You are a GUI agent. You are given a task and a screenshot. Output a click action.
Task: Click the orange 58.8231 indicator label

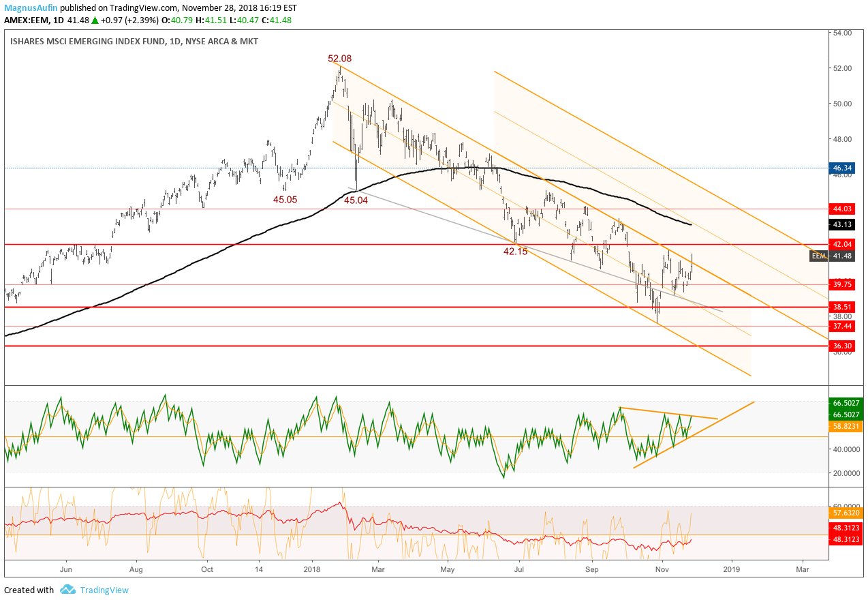click(x=845, y=426)
